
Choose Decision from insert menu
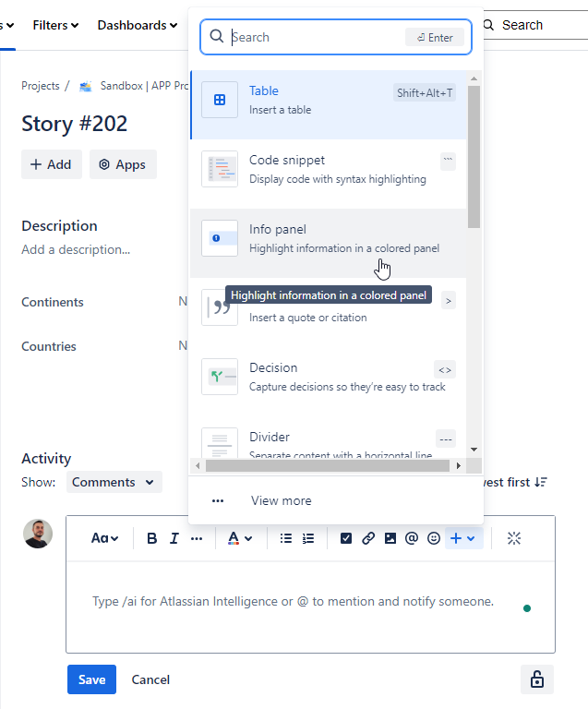click(x=329, y=381)
